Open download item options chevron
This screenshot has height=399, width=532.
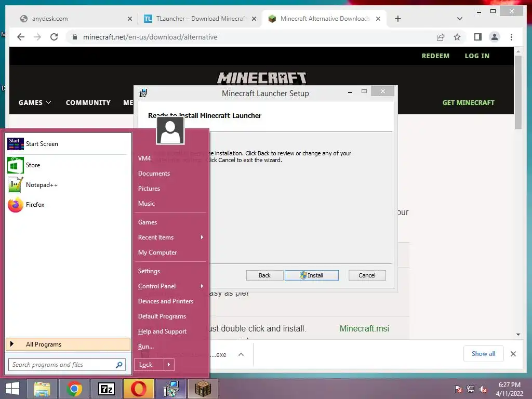[241, 354]
